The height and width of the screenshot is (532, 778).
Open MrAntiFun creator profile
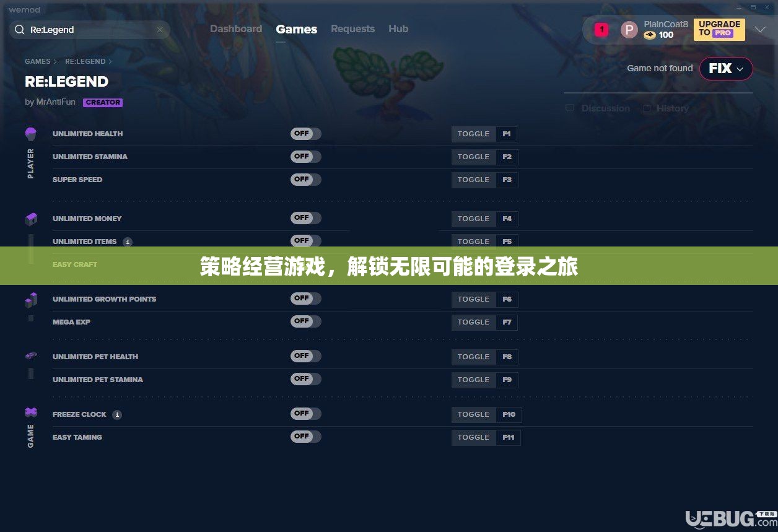click(56, 102)
